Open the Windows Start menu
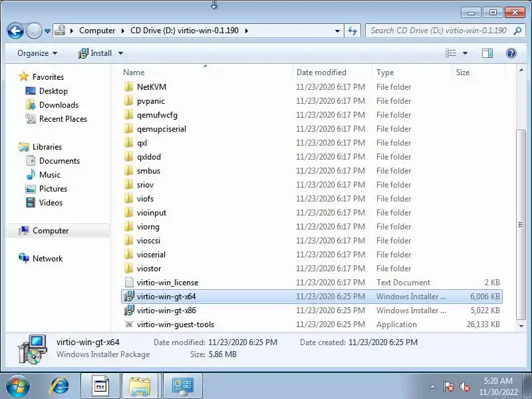 point(17,386)
